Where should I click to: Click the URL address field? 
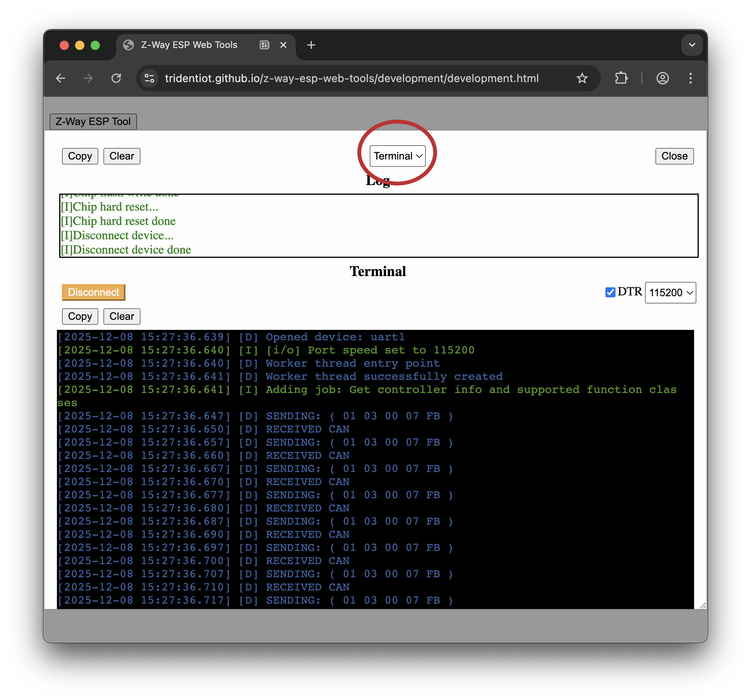351,79
